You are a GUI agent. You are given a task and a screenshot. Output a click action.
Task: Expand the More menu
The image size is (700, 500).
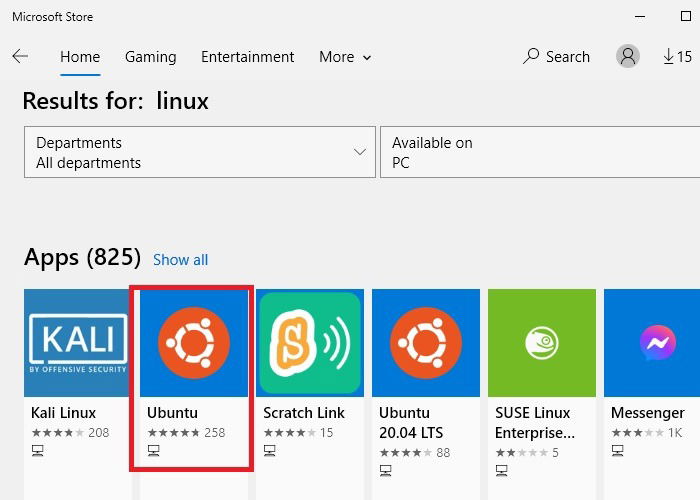[x=345, y=57]
